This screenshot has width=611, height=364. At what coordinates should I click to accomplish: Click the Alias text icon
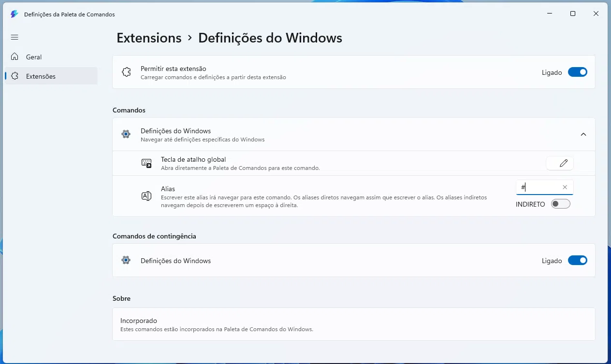(x=146, y=196)
